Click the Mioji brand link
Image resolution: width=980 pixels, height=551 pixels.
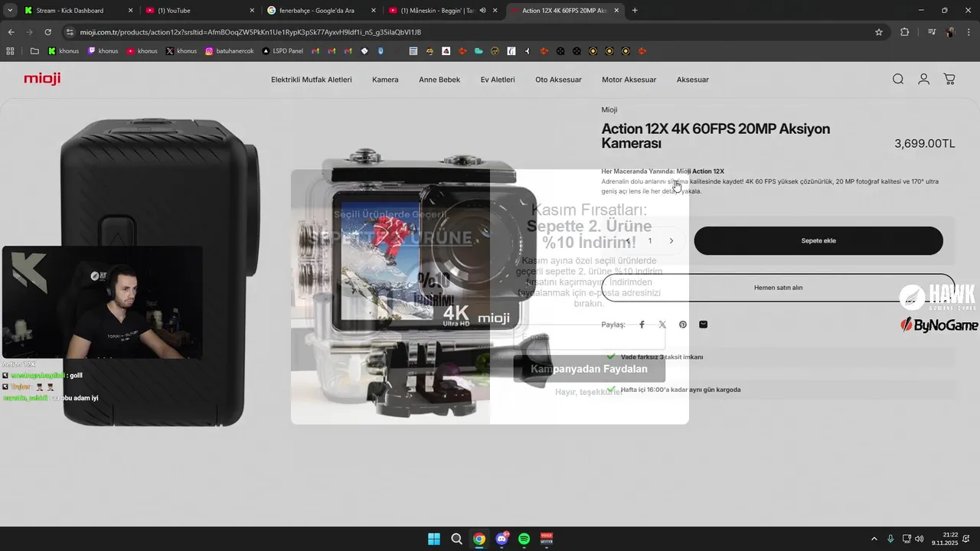pyautogui.click(x=609, y=109)
